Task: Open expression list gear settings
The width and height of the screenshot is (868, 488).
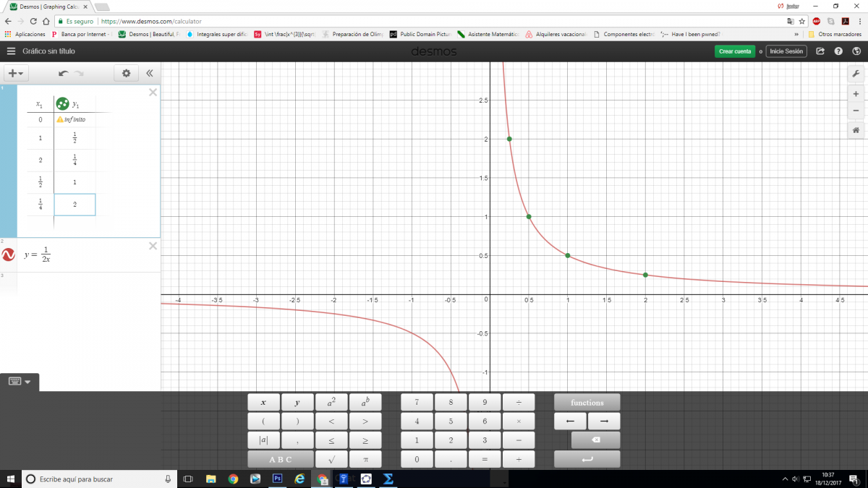Action: 126,73
